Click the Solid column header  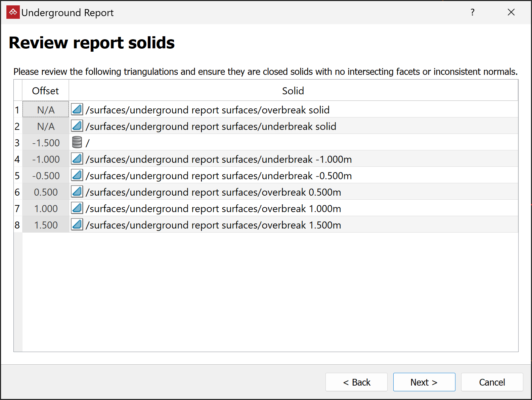pyautogui.click(x=293, y=91)
